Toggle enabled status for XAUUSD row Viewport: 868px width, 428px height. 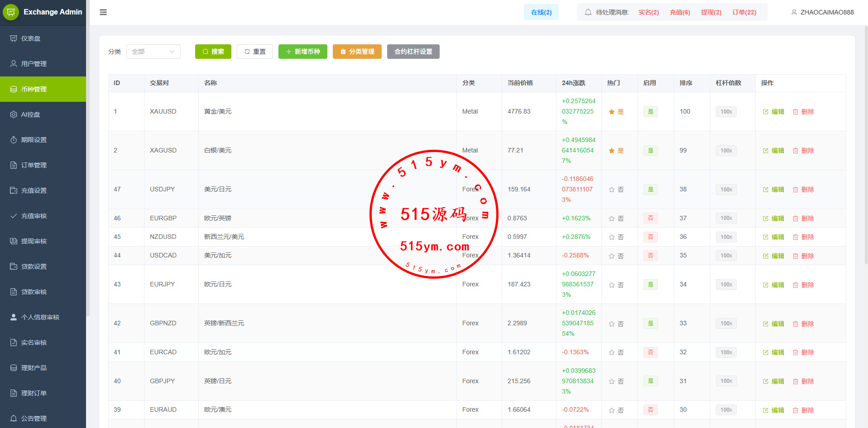(650, 112)
